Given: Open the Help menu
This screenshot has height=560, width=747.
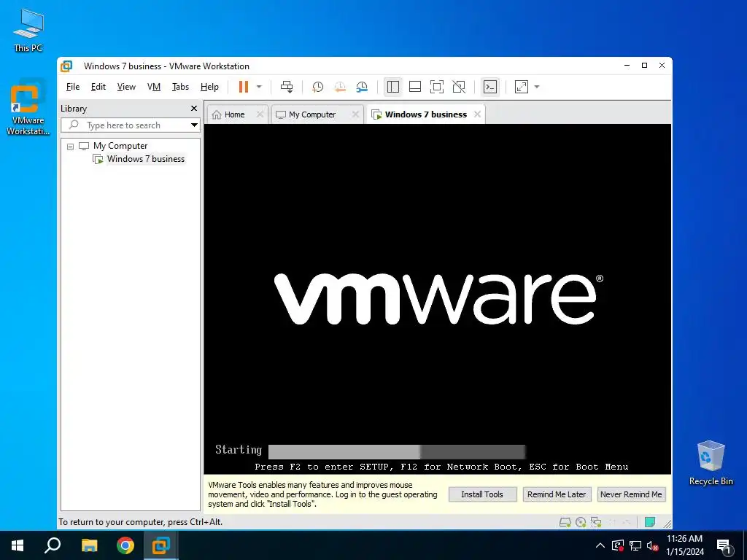Looking at the screenshot, I should pyautogui.click(x=209, y=87).
